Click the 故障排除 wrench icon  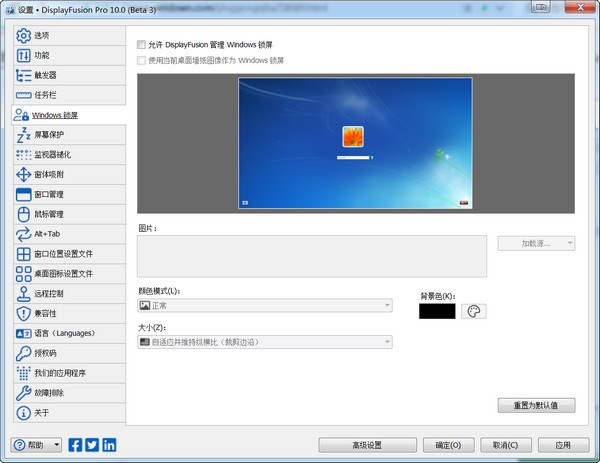pos(23,393)
